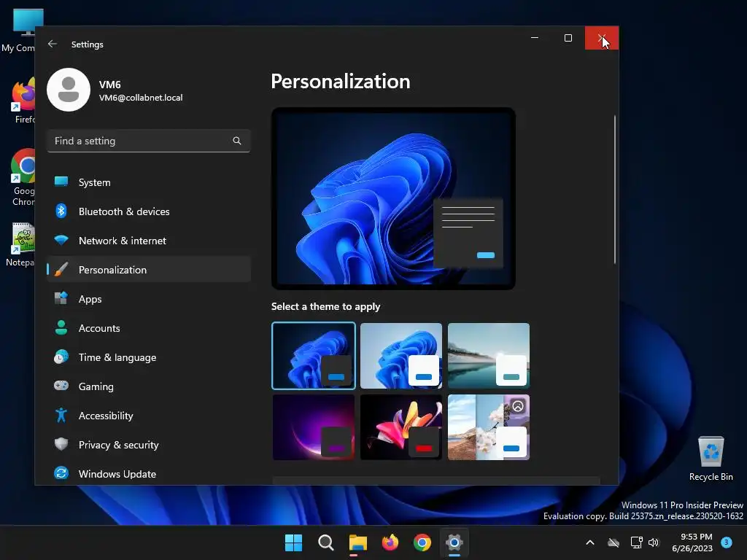The image size is (747, 560).
Task: Apply the purple glow theme
Action: coord(314,427)
